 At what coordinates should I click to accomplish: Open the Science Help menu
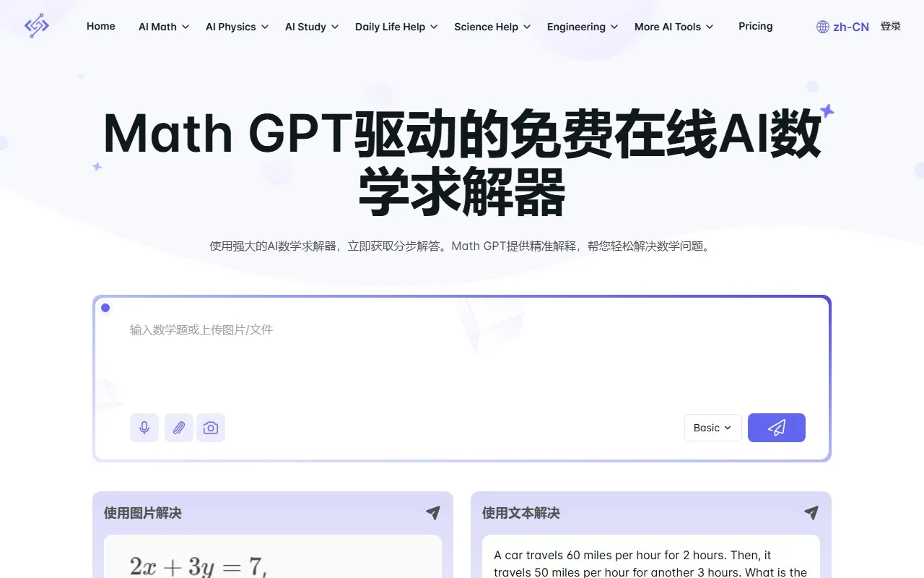(492, 27)
